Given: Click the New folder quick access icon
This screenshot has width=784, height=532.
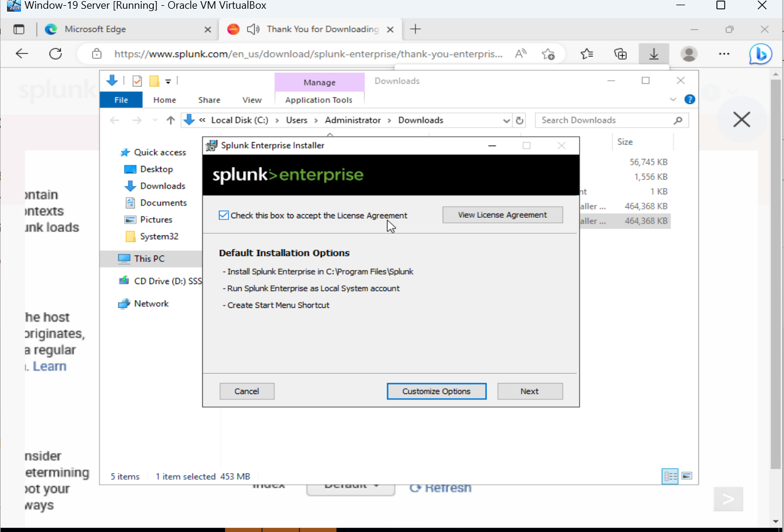Looking at the screenshot, I should (x=154, y=81).
